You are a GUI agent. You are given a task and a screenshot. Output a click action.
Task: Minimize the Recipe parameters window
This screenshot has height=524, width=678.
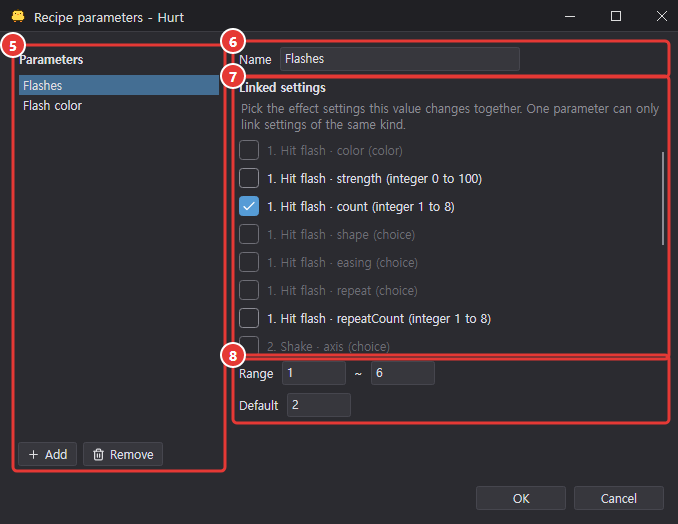pyautogui.click(x=570, y=16)
